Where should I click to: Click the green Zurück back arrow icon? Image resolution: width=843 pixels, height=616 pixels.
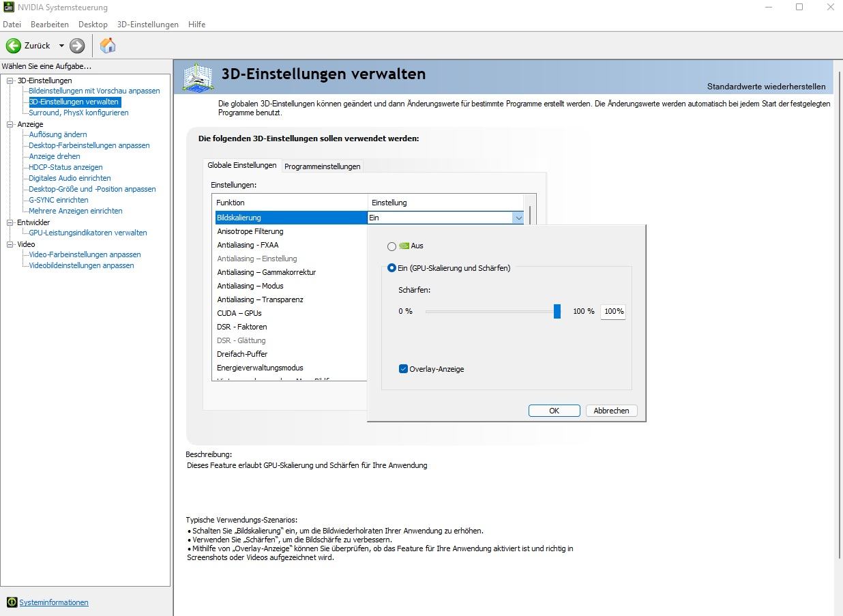[x=14, y=46]
